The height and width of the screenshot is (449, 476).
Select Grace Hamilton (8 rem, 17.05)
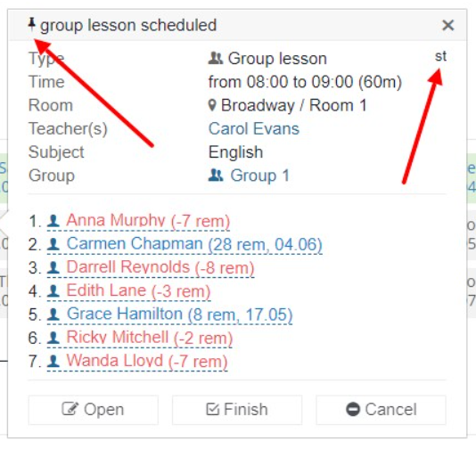pos(179,314)
